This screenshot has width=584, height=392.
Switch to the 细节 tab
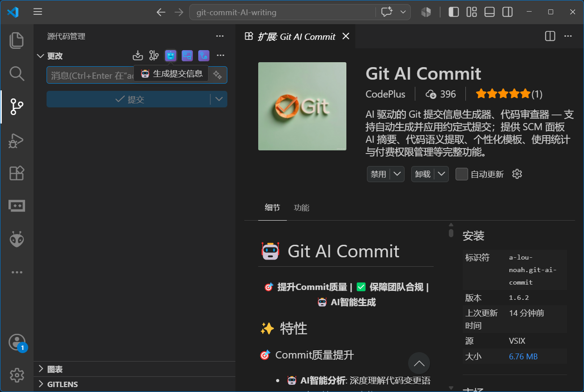[x=272, y=208]
